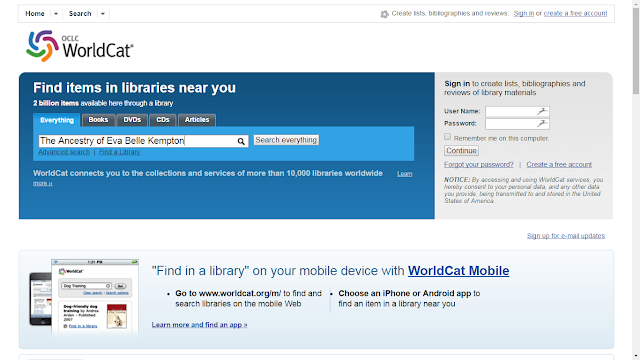Image resolution: width=640 pixels, height=360 pixels.
Task: Click the WorldCat logo
Action: (x=80, y=46)
